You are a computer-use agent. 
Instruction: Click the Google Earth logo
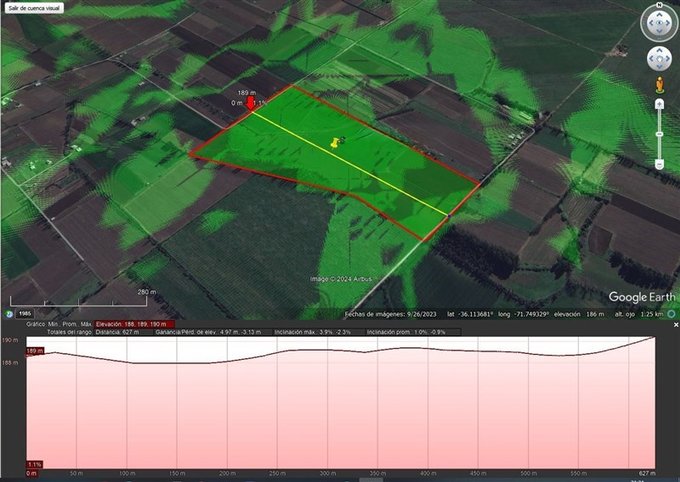641,297
